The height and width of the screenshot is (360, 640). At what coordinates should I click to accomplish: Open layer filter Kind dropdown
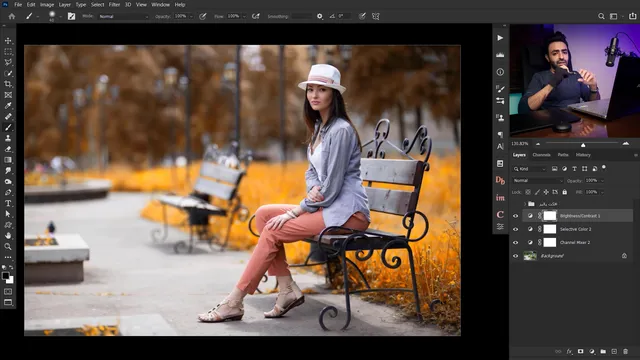pyautogui.click(x=530, y=169)
